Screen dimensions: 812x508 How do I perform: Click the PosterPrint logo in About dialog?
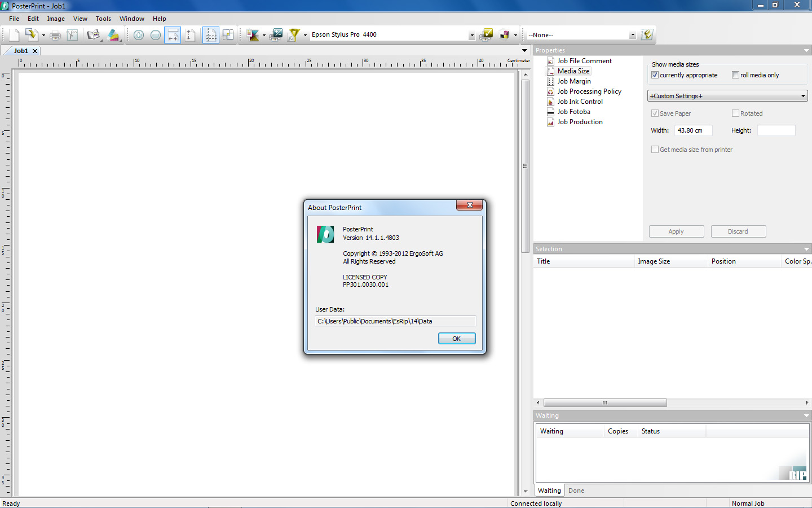[325, 234]
